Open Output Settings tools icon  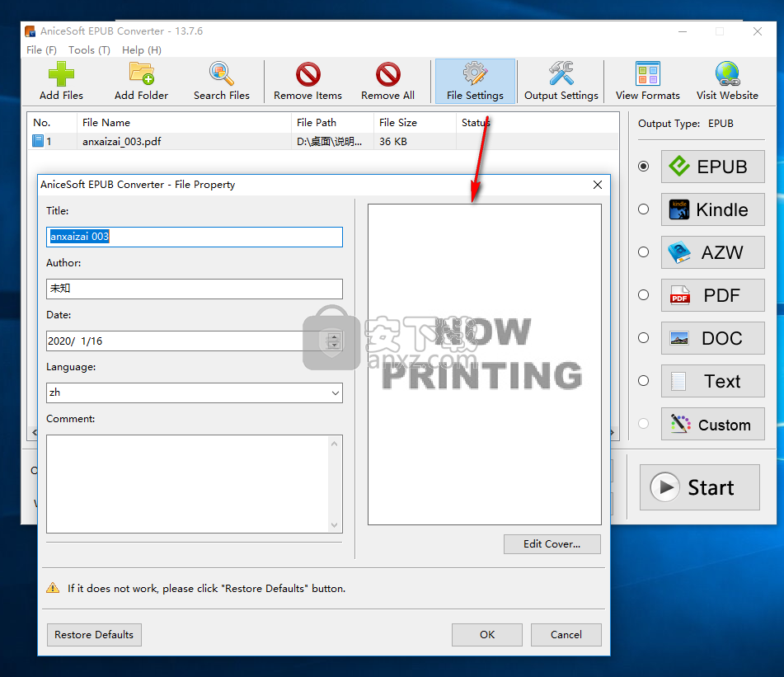click(x=561, y=73)
